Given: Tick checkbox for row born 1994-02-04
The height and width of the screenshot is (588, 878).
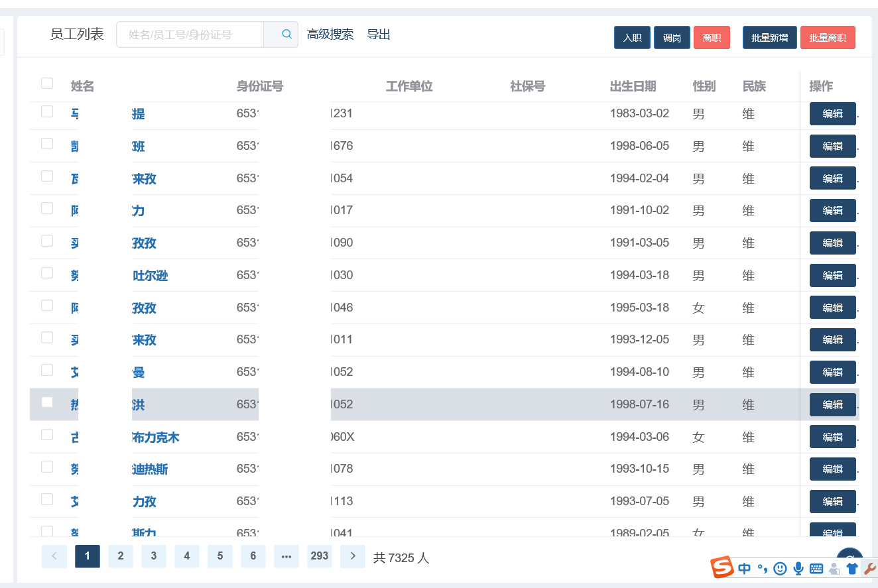Looking at the screenshot, I should (x=47, y=176).
